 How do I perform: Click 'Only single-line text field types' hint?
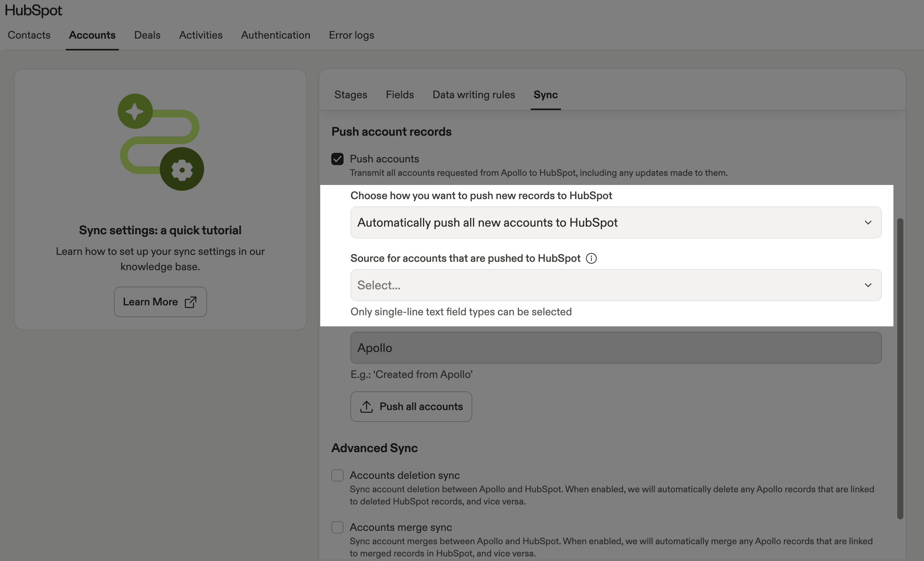(461, 312)
